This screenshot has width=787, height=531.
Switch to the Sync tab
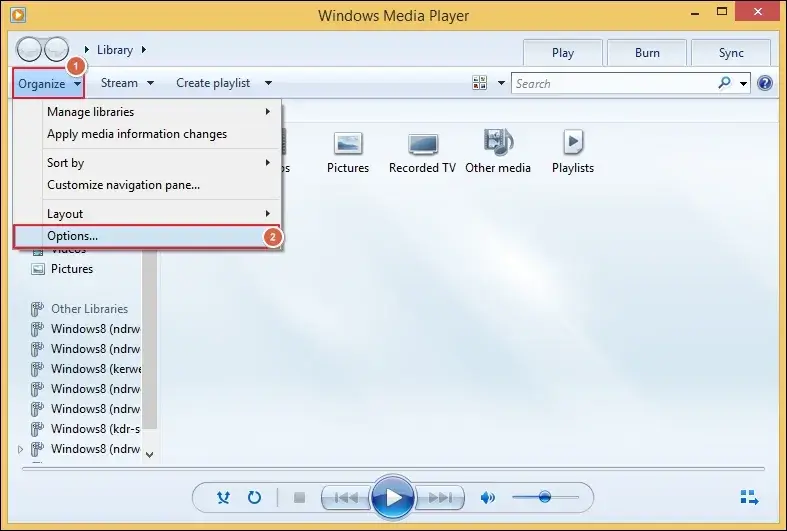[731, 53]
